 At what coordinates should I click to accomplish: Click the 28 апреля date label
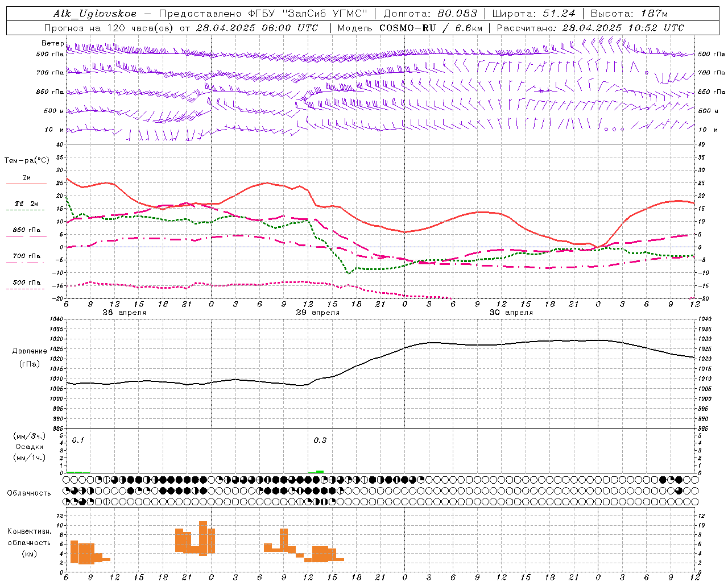pyautogui.click(x=124, y=313)
